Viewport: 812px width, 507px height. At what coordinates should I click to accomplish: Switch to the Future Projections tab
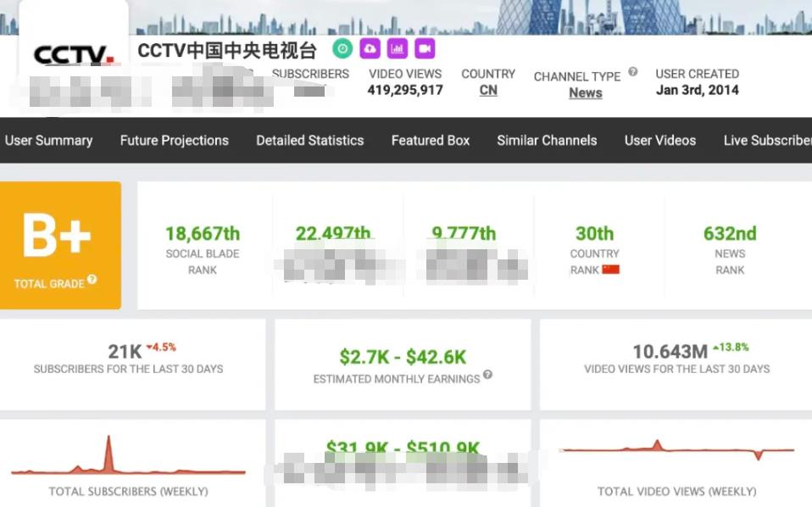(x=174, y=141)
